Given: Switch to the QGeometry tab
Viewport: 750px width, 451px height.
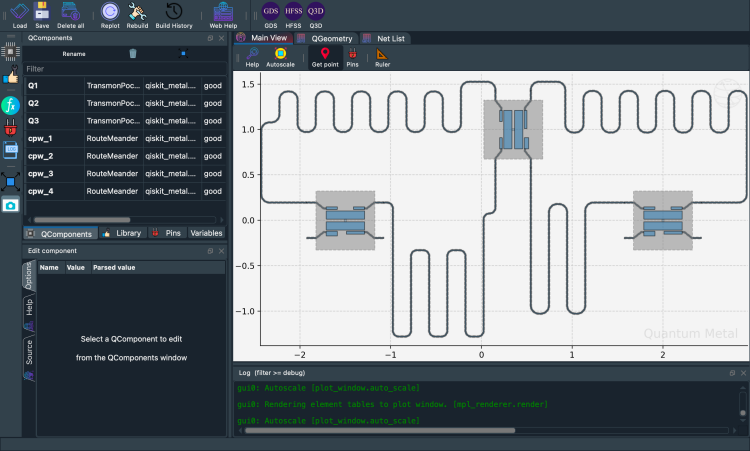Looking at the screenshot, I should point(325,38).
